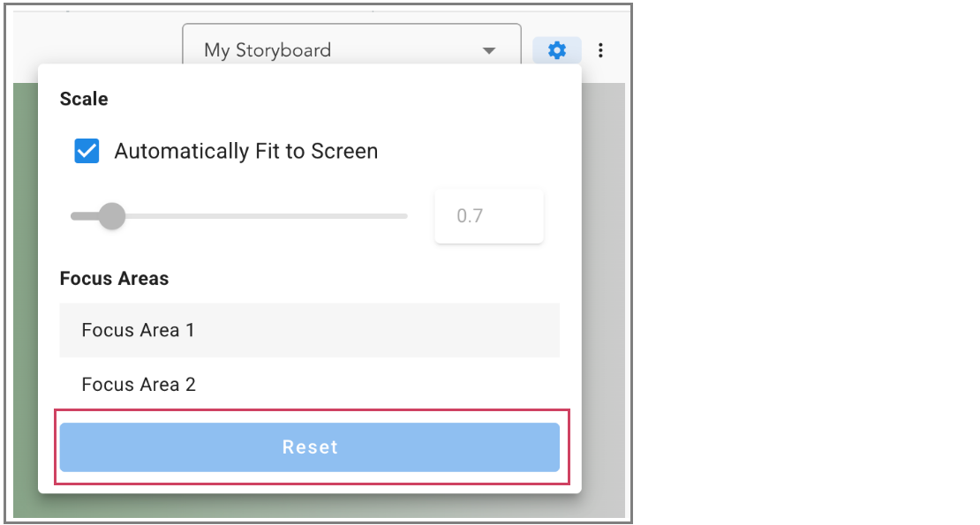Click the right end of the scale slider track
980x525 pixels.
(x=402, y=216)
